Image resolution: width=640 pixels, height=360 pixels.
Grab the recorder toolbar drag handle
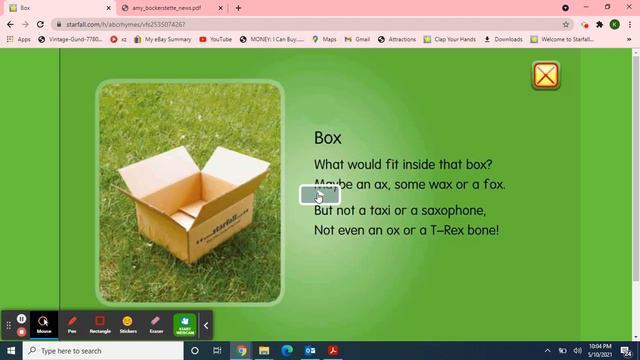pos(9,325)
